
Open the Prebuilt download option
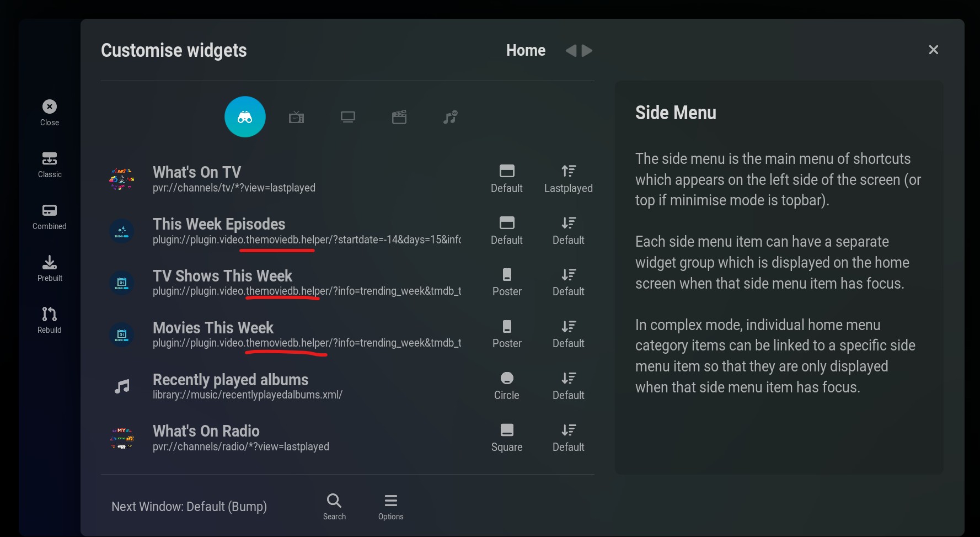pyautogui.click(x=50, y=268)
